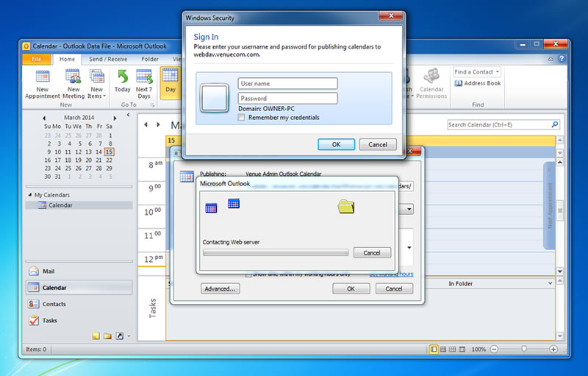
Task: Show the Next 7 Days view
Action: (144, 84)
